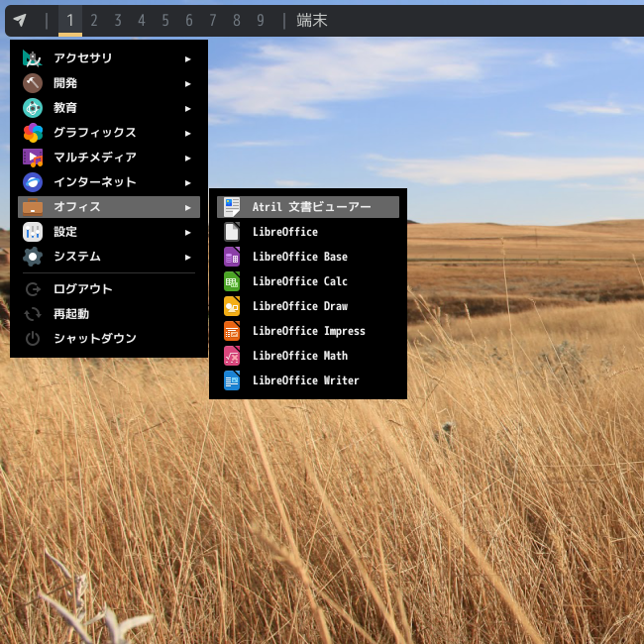Launch LibreOffice Base

point(308,257)
